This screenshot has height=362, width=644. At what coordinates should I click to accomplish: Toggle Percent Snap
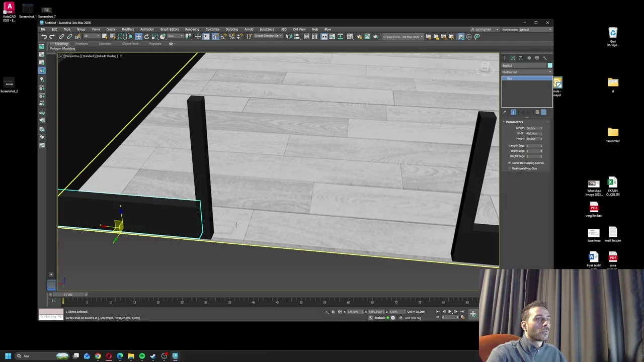click(231, 36)
